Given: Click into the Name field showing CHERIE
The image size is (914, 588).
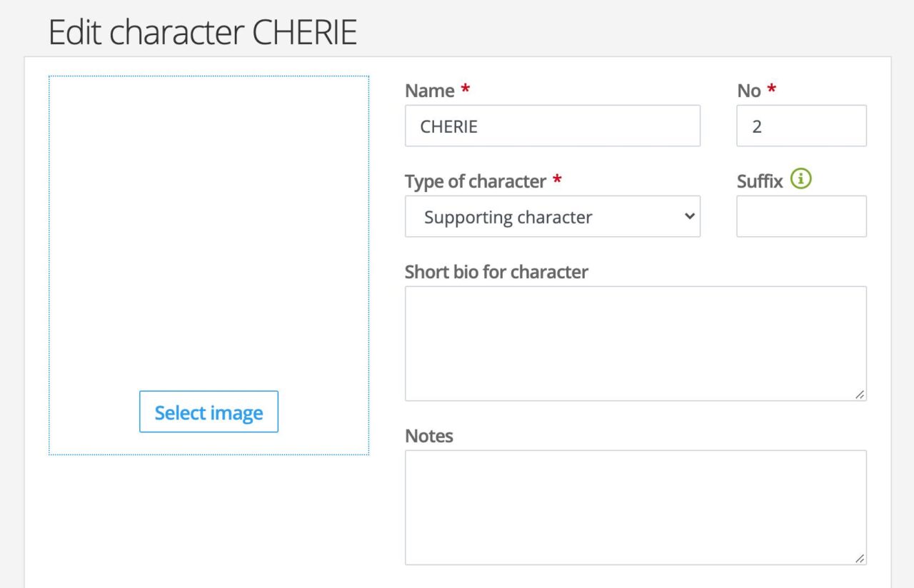Looking at the screenshot, I should point(552,126).
